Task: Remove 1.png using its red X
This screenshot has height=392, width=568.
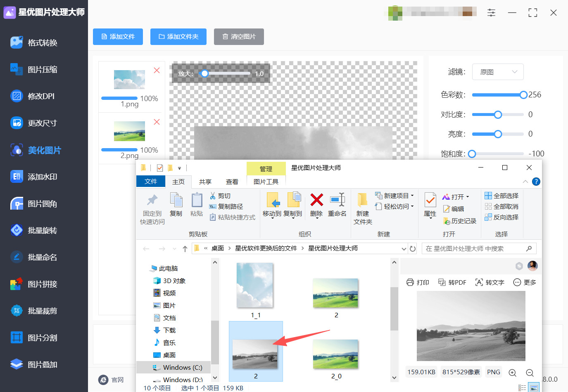Action: coord(157,70)
